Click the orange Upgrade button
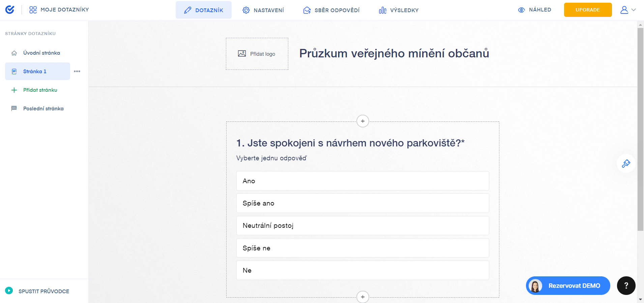This screenshot has height=303, width=644. click(588, 10)
